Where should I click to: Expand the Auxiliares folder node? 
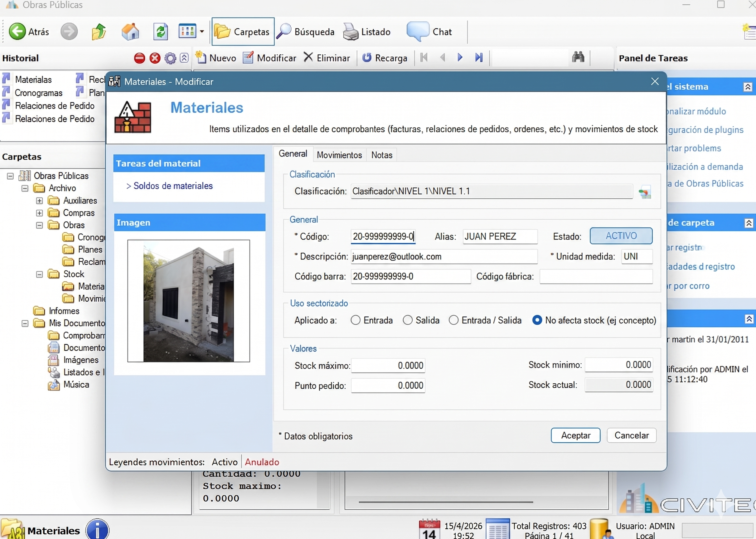[x=40, y=201]
